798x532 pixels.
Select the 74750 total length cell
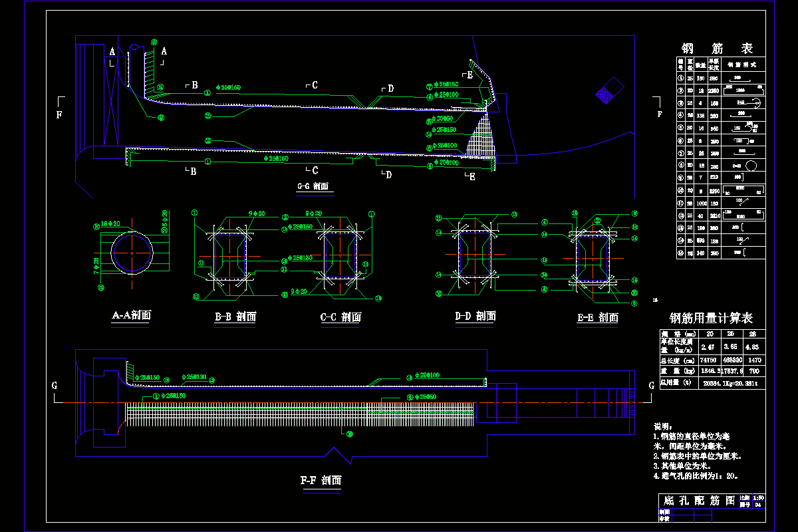point(708,360)
